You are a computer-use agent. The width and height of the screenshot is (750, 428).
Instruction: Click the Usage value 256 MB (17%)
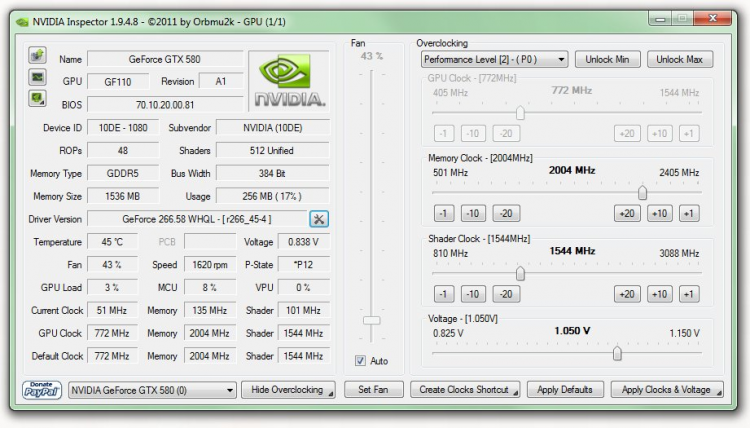(273, 196)
